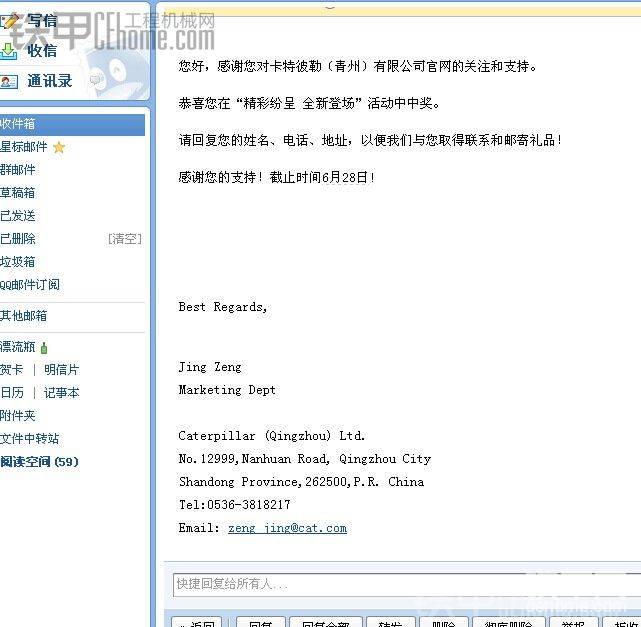Open the 已发送 sent folder
Viewport: 641px width, 627px height.
pyautogui.click(x=18, y=215)
